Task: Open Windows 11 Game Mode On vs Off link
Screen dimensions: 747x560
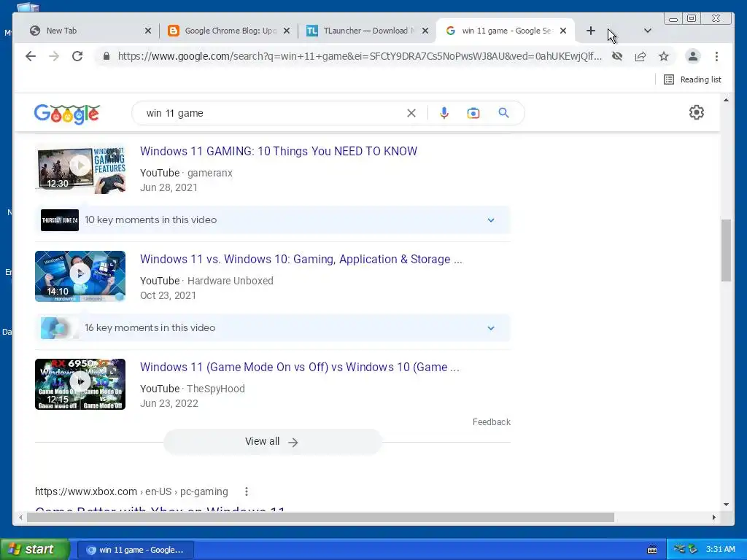Action: point(300,367)
